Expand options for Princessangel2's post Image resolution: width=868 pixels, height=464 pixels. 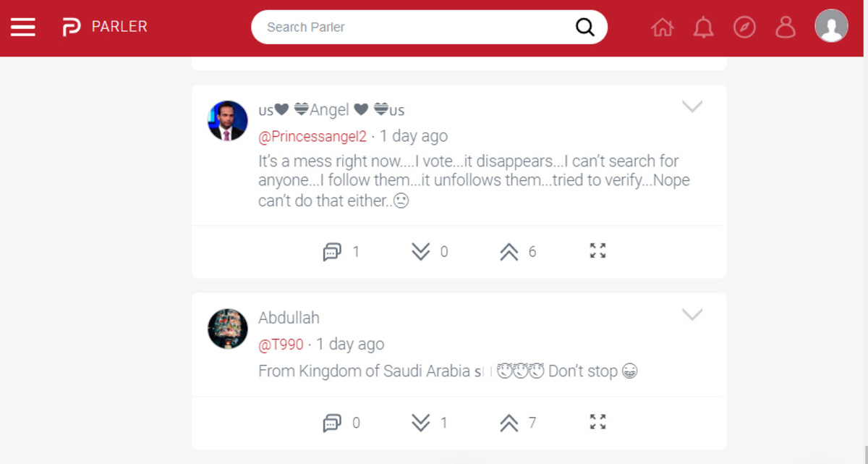point(692,107)
